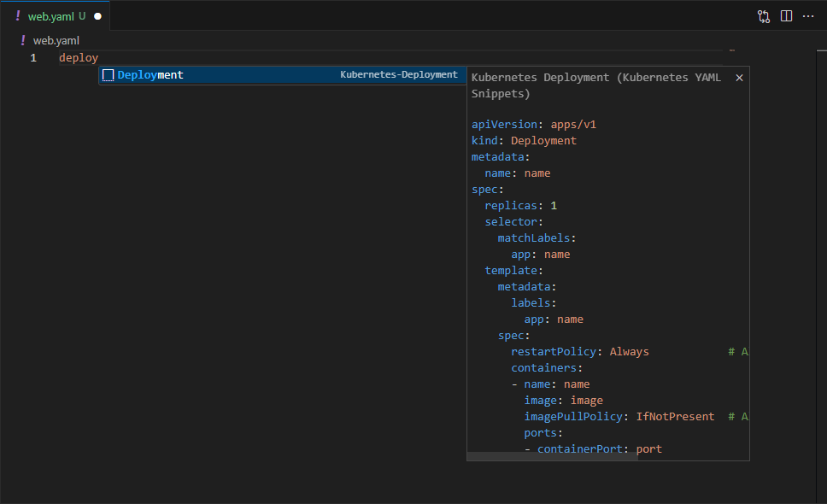Click the Kubernetes-Deployment label in suggestion row
The width and height of the screenshot is (827, 504).
pos(398,75)
